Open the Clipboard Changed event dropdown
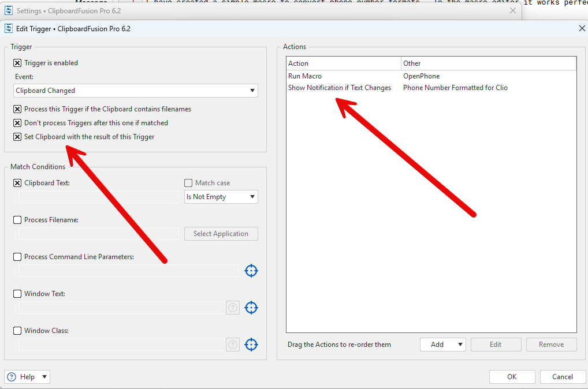 tap(136, 91)
